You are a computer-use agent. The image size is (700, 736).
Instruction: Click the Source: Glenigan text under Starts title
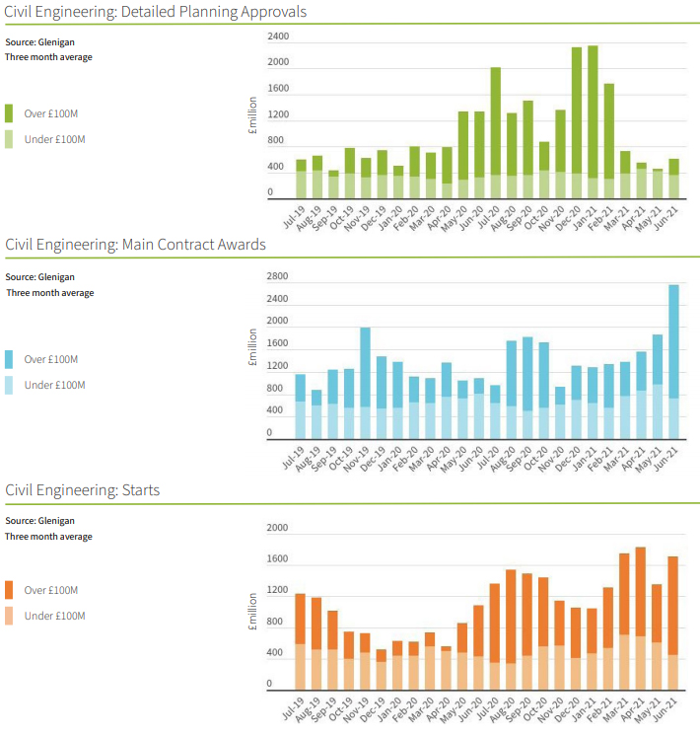coord(39,520)
